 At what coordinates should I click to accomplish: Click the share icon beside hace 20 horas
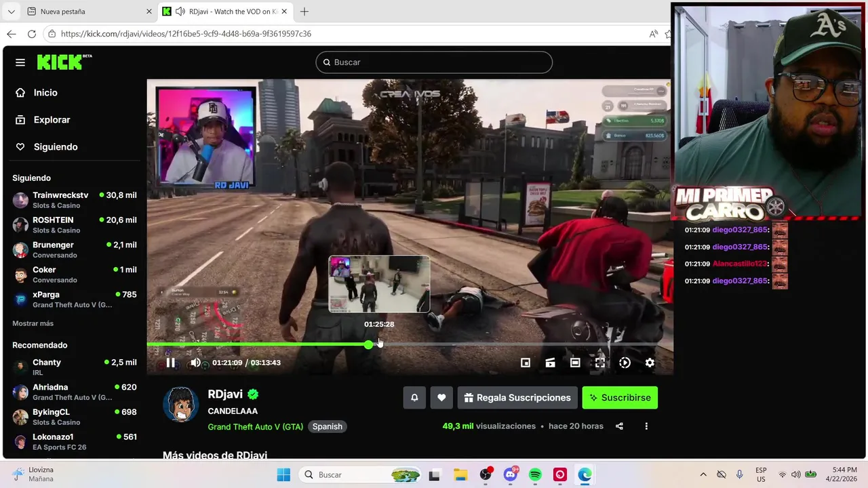coord(619,426)
